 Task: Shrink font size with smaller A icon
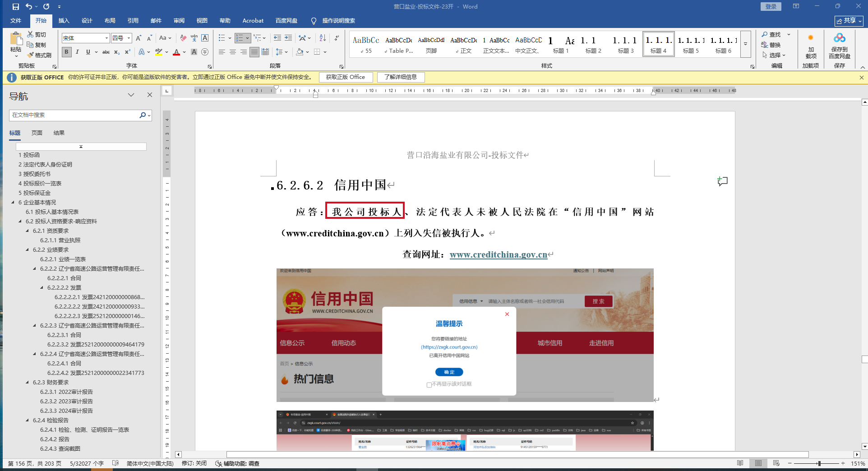point(149,38)
